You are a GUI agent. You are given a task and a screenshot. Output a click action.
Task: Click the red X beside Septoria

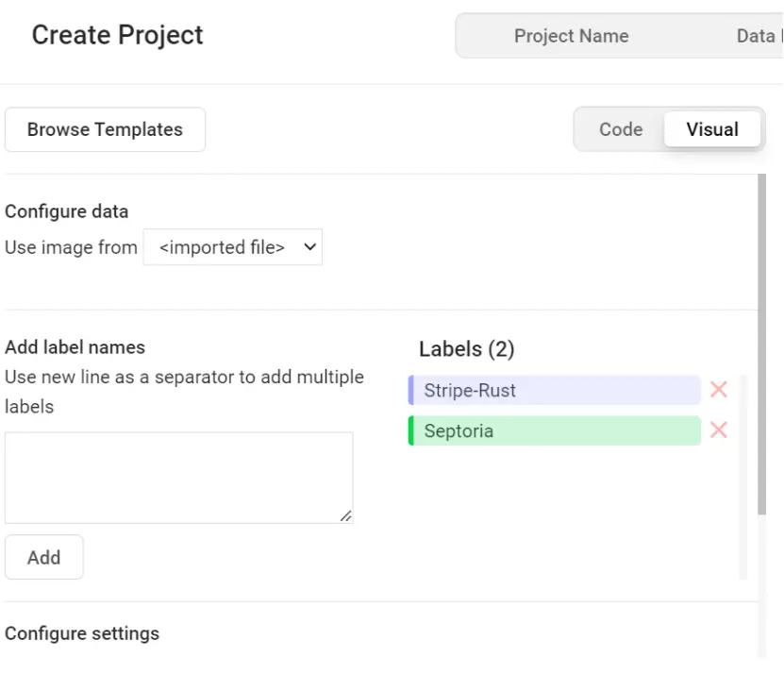719,430
